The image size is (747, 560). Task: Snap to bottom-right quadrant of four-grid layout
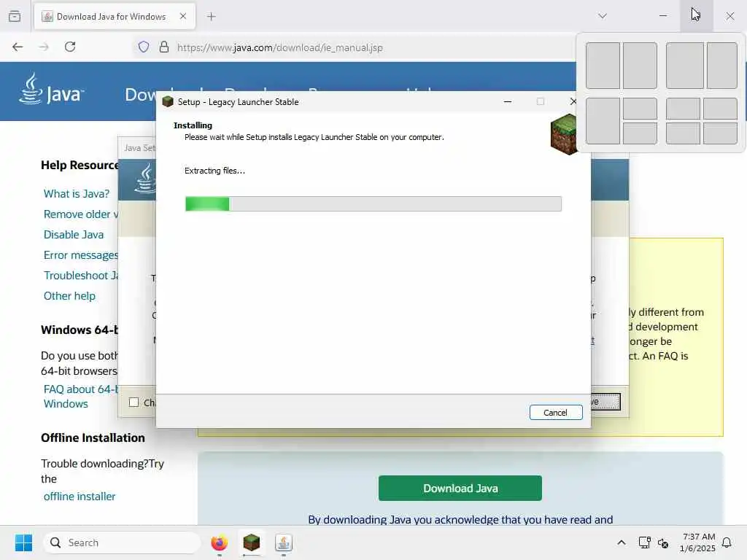[x=720, y=133]
